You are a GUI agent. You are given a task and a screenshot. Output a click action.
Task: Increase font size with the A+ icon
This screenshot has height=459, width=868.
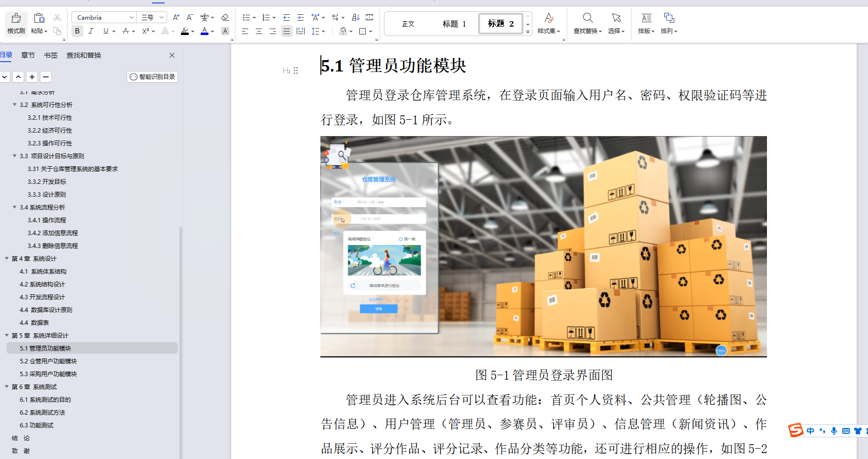click(x=175, y=17)
